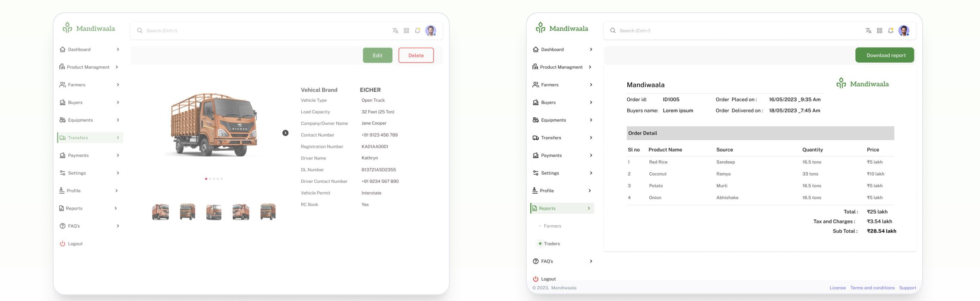Click the Abhishake source cell
Viewport: 980px width, 301px height.
pos(727,198)
